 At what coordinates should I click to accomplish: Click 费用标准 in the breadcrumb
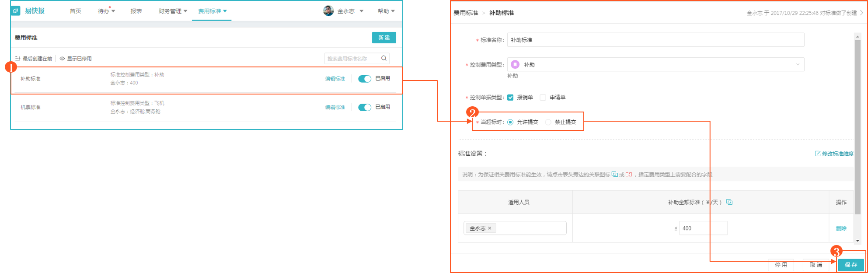466,13
